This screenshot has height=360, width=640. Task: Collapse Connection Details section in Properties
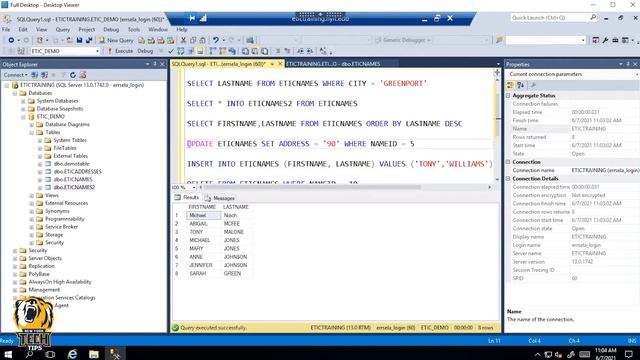(509, 178)
